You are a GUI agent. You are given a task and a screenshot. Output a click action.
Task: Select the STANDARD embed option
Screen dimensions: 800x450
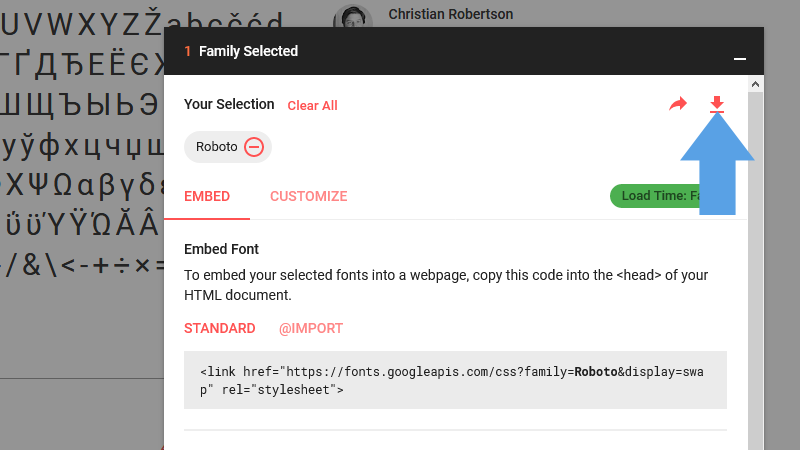click(x=220, y=328)
